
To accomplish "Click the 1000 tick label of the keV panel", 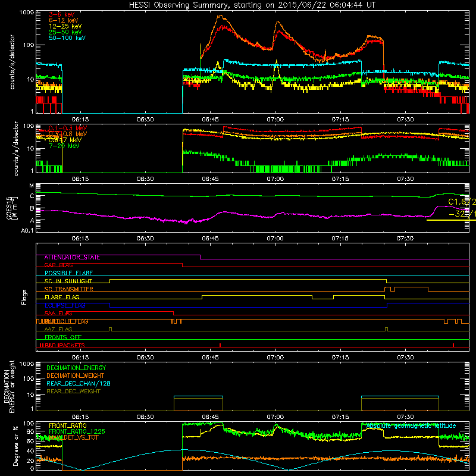I will 27,12.
